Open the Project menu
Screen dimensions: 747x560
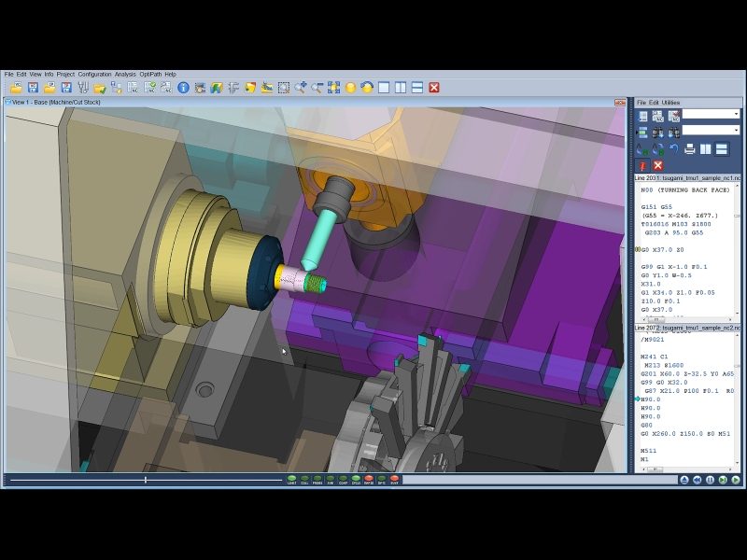point(65,75)
